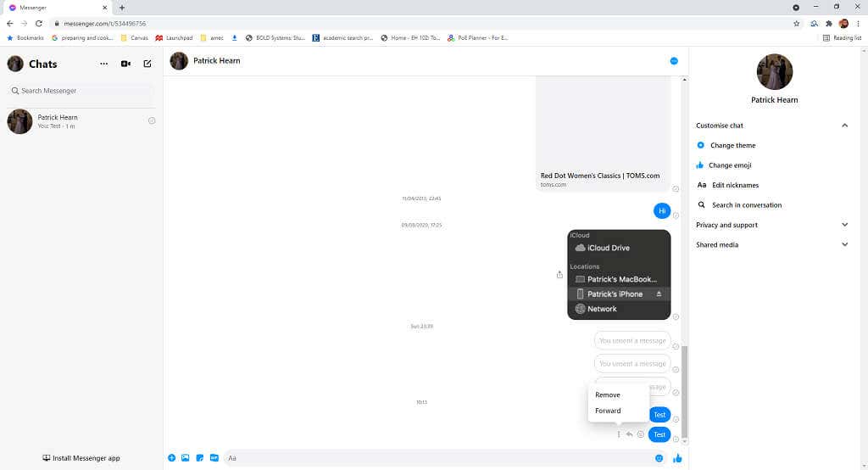Click Change theme option
Viewport: 868px width, 470px height.
(x=732, y=145)
